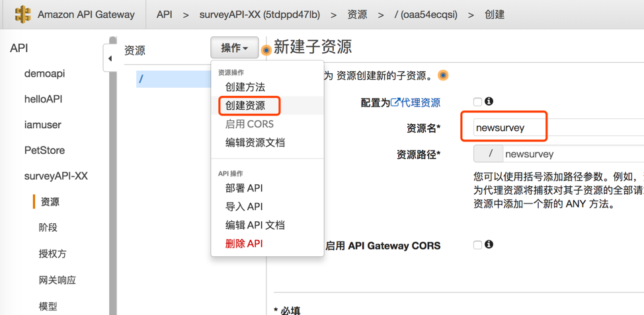Open PetStore in the API list

[x=44, y=150]
